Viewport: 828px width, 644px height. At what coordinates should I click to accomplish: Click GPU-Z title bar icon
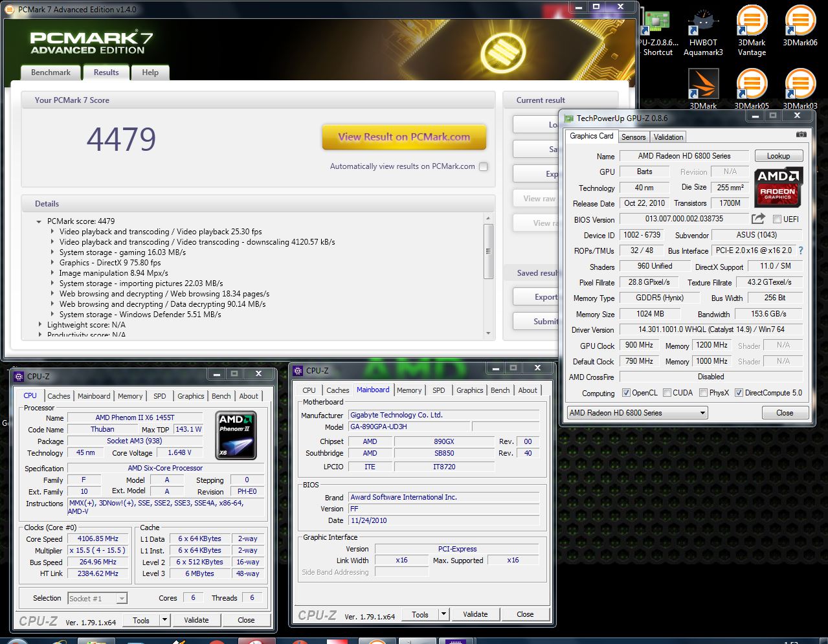point(568,118)
